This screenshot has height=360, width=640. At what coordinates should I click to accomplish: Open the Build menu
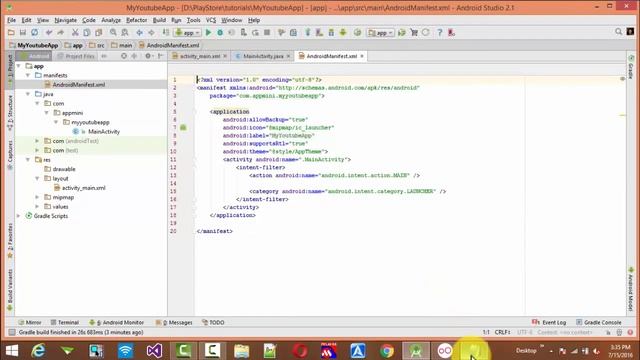click(x=159, y=20)
